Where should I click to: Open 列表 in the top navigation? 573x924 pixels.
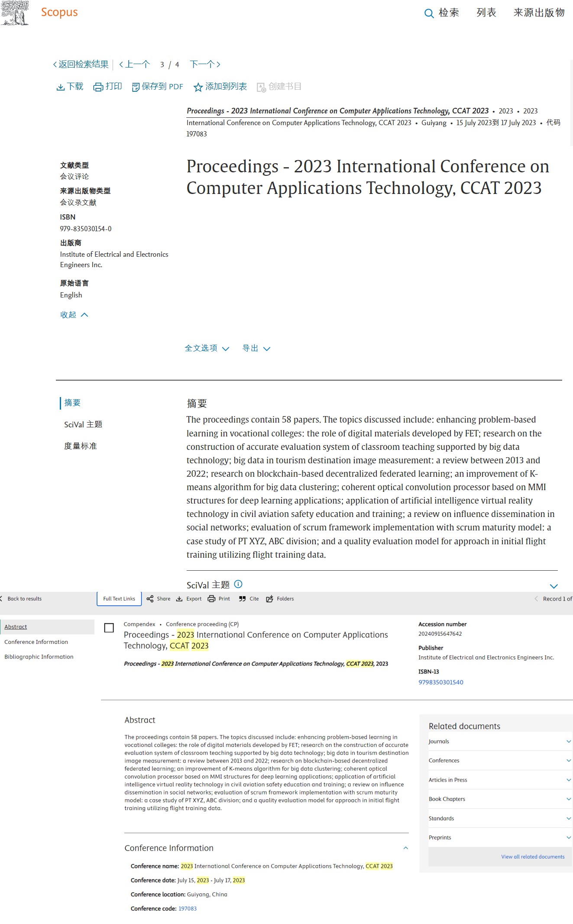click(486, 13)
